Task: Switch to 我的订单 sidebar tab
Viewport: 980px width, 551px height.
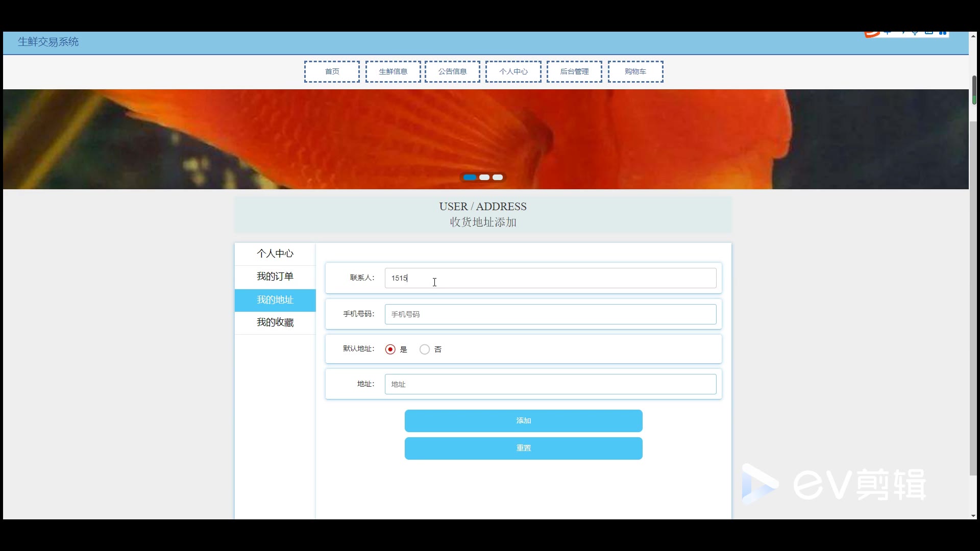Action: tap(275, 277)
